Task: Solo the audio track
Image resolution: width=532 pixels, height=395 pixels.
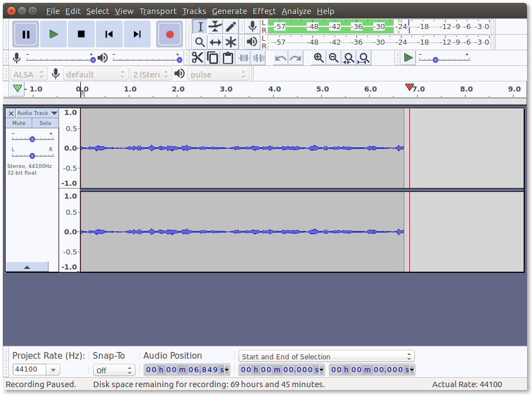Action: [x=45, y=123]
